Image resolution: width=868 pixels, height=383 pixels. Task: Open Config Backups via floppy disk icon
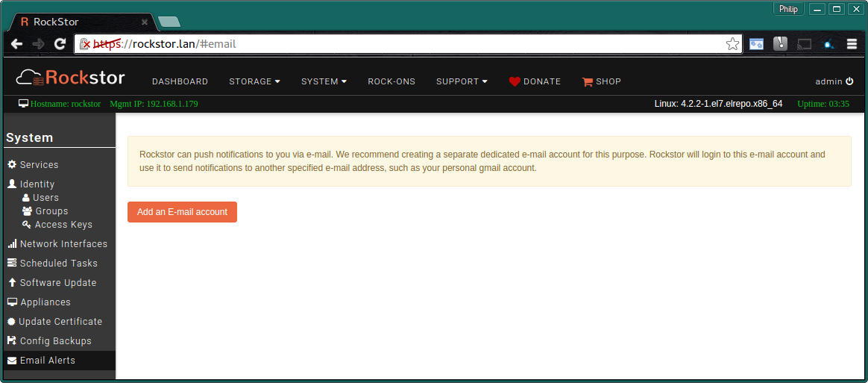[12, 341]
